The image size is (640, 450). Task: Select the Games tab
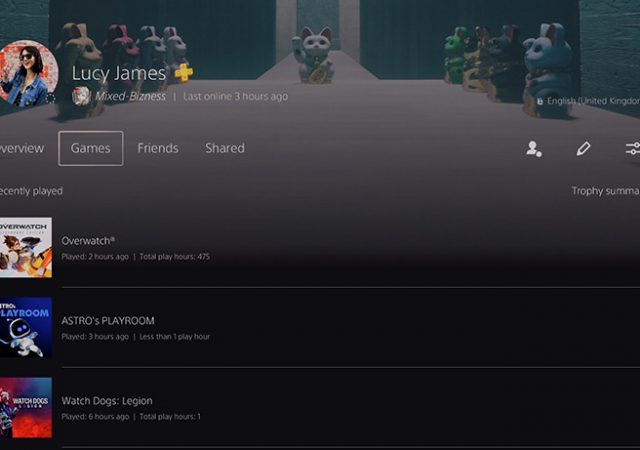[91, 148]
